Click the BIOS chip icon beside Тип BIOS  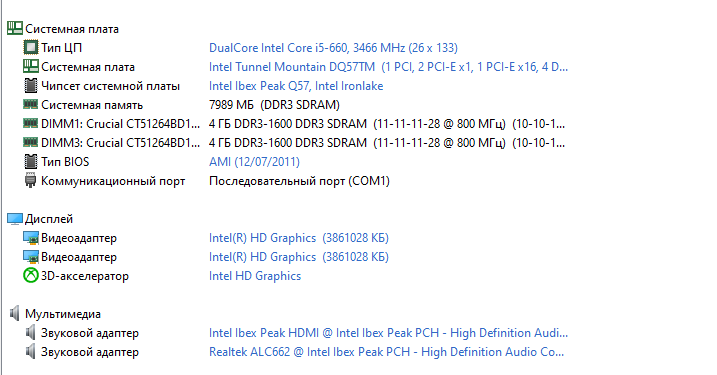tap(31, 161)
